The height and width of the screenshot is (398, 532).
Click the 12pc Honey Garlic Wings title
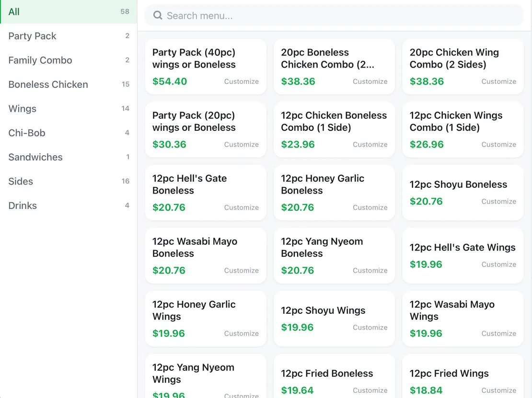pos(194,310)
